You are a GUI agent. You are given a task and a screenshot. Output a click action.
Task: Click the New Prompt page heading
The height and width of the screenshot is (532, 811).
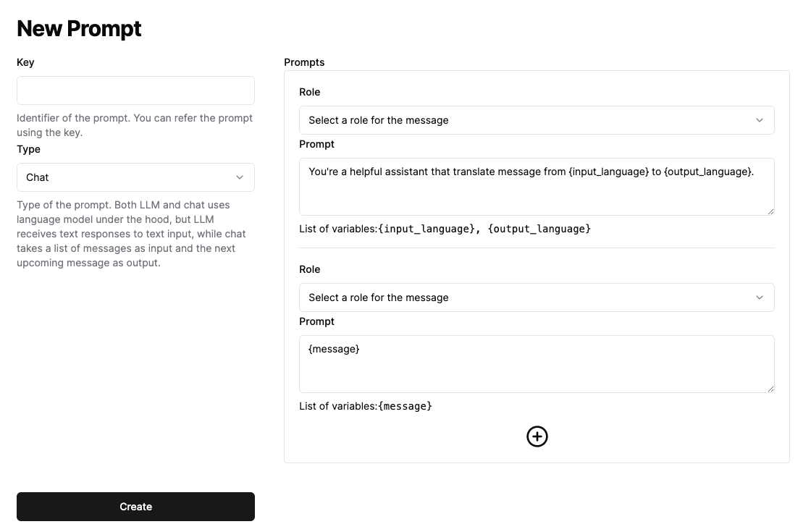[x=79, y=28]
